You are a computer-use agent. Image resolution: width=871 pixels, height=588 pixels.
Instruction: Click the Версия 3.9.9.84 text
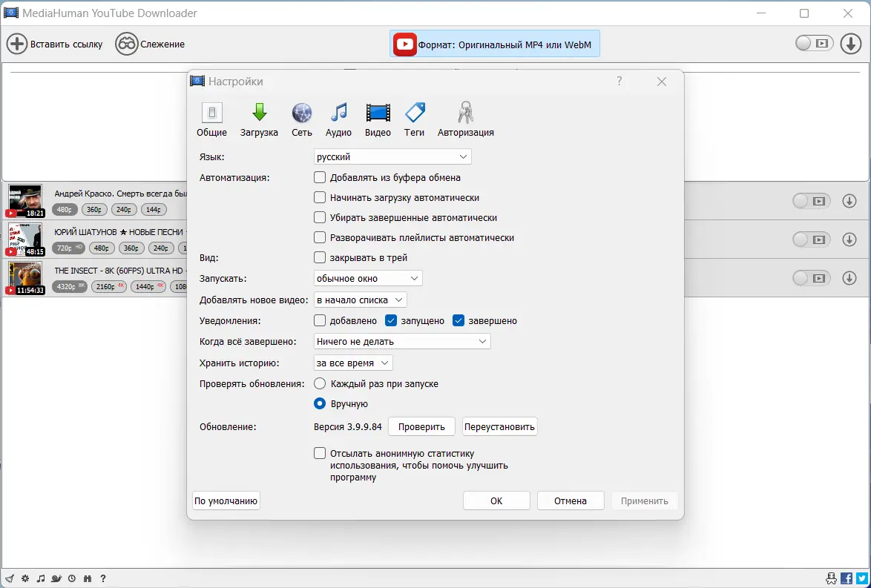click(348, 427)
